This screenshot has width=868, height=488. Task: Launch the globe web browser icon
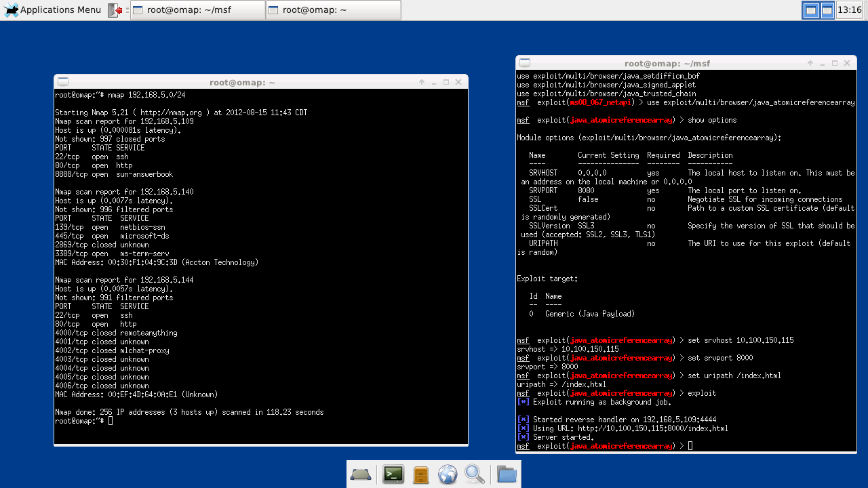(x=448, y=474)
